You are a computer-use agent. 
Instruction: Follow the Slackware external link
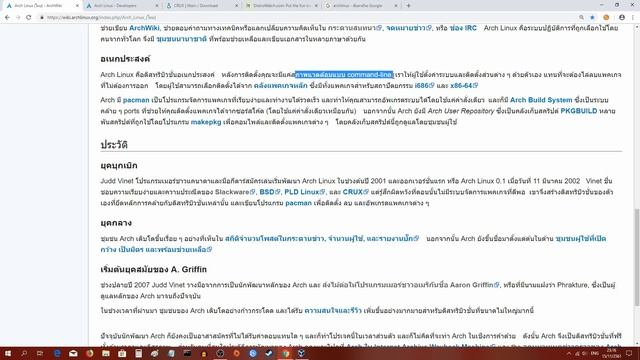(235, 192)
